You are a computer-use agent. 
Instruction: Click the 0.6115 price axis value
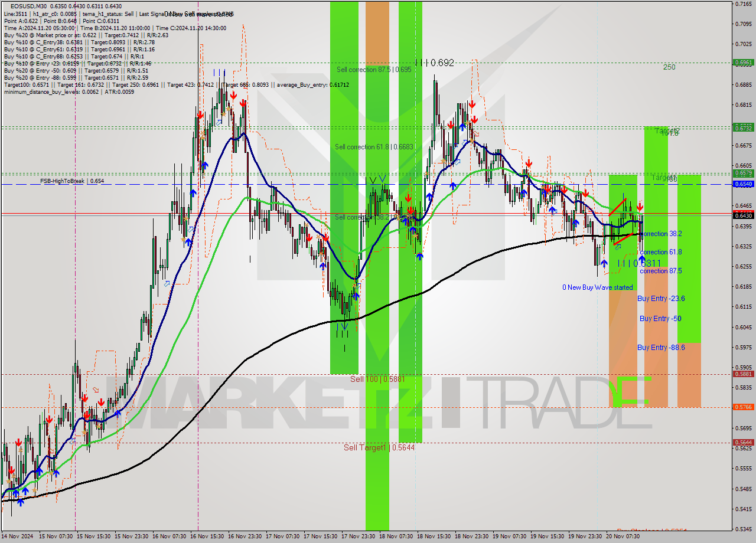pos(743,307)
